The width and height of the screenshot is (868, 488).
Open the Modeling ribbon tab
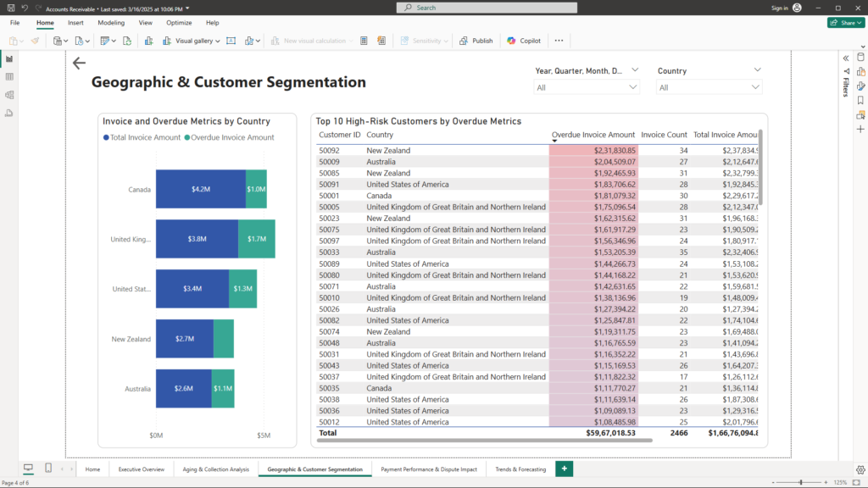tap(111, 23)
